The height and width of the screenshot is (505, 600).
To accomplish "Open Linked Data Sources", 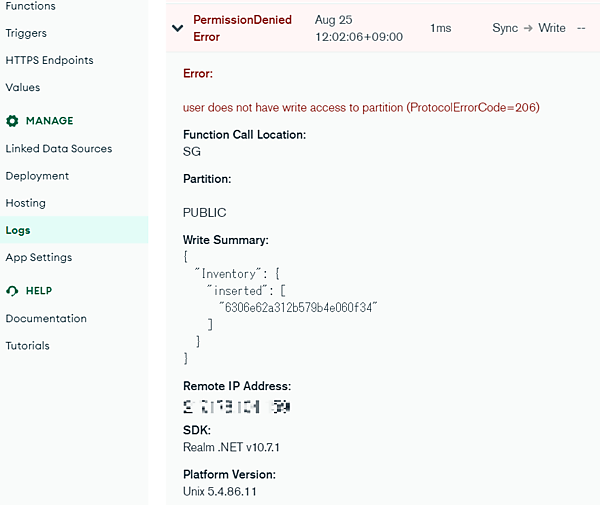I will click(59, 149).
